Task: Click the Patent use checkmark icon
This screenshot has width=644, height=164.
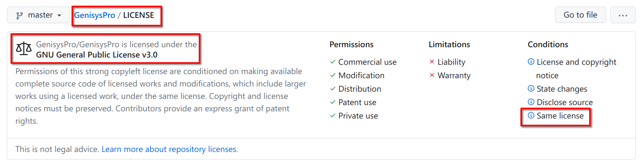Action: point(333,102)
